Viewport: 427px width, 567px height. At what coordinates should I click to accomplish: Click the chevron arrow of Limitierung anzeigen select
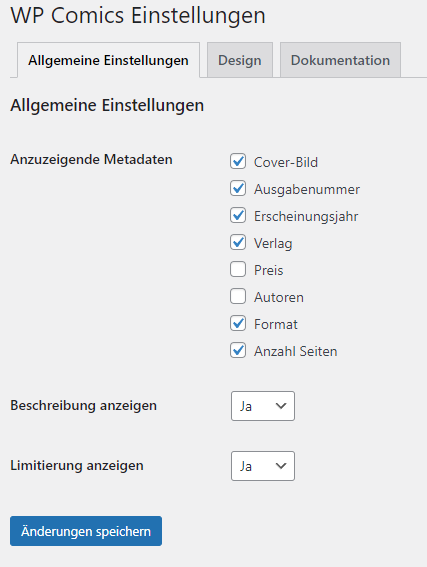[281, 466]
